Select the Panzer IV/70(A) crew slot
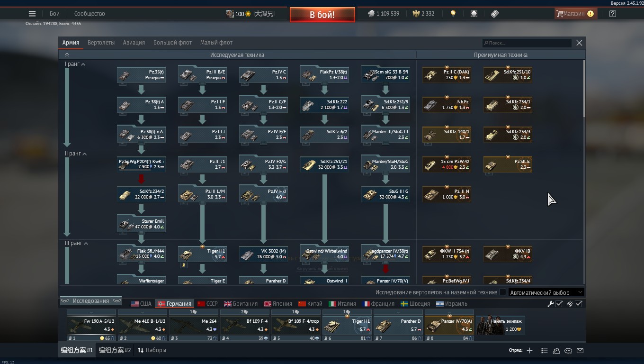The height and width of the screenshot is (364, 644). 449,325
